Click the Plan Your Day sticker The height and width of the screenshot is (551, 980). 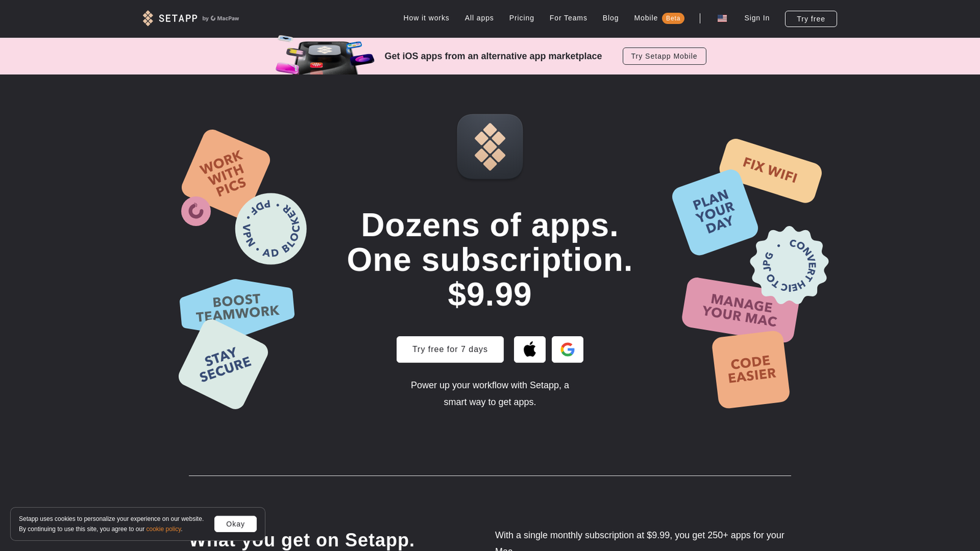click(x=714, y=212)
